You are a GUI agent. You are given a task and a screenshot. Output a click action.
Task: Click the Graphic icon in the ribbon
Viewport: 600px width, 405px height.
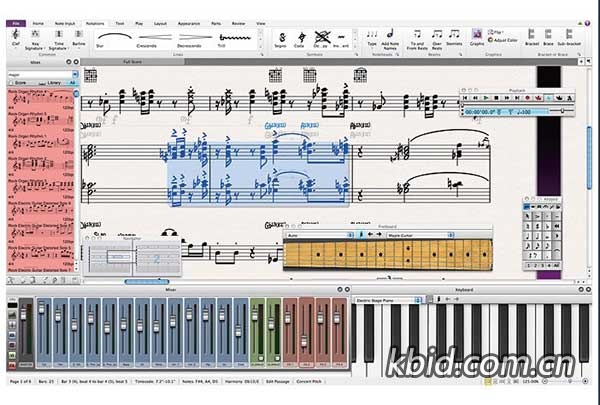coord(476,40)
